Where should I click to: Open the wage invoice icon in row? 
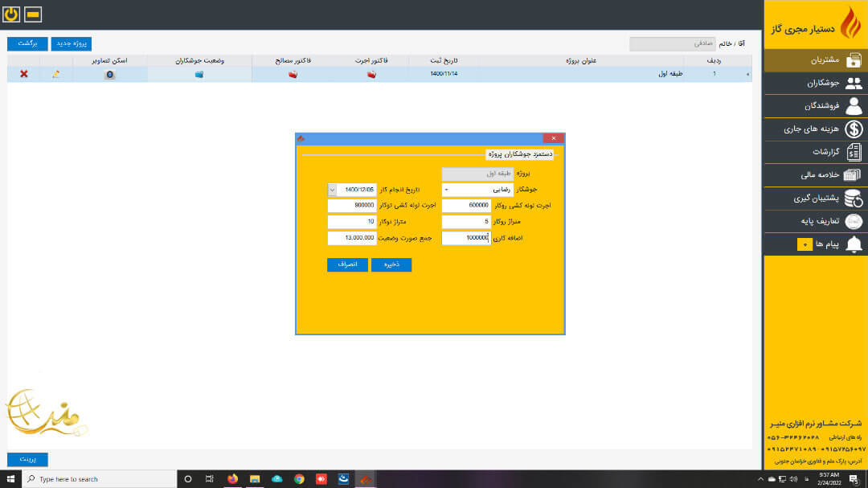click(371, 74)
